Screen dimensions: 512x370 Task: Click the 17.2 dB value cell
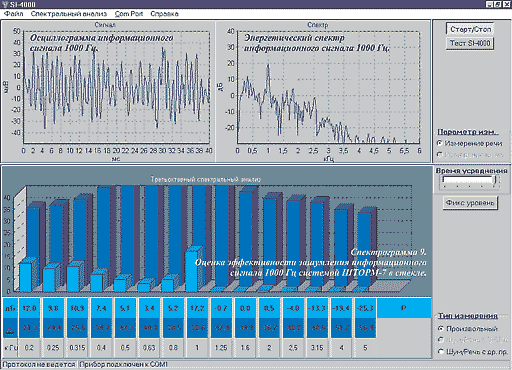(x=197, y=308)
